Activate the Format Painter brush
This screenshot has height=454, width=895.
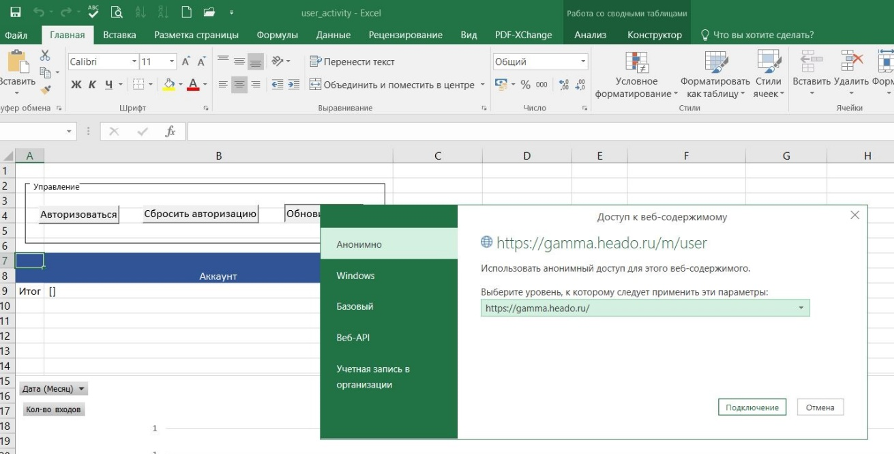[x=46, y=90]
